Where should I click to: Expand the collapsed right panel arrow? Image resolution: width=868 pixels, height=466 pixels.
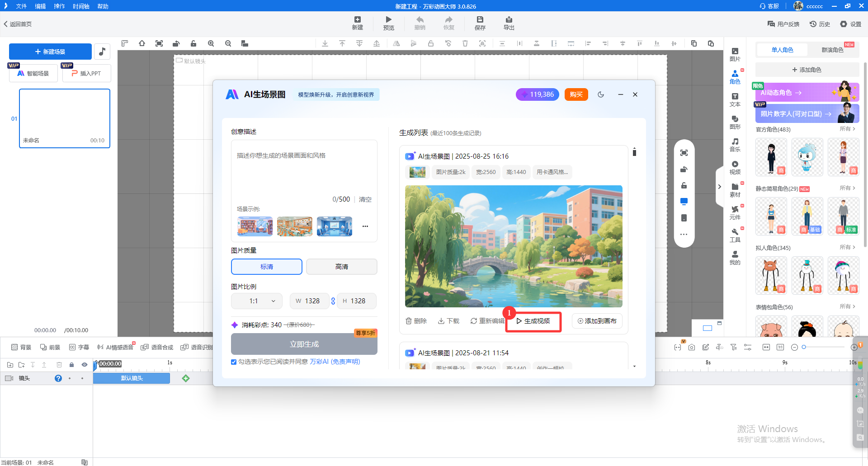coord(719,187)
